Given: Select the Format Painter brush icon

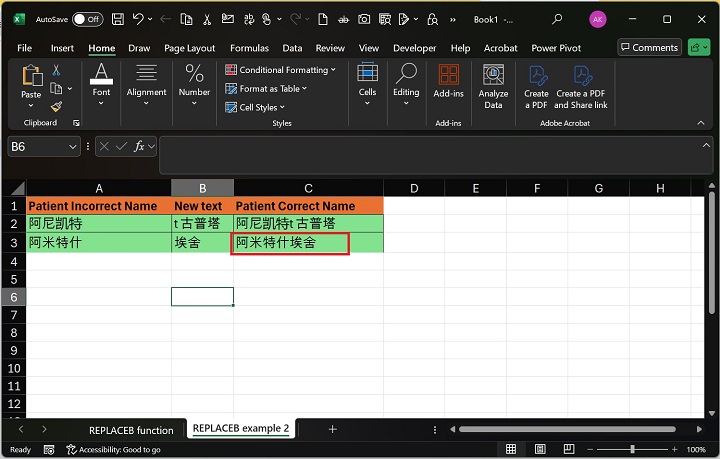Looking at the screenshot, I should (x=57, y=106).
